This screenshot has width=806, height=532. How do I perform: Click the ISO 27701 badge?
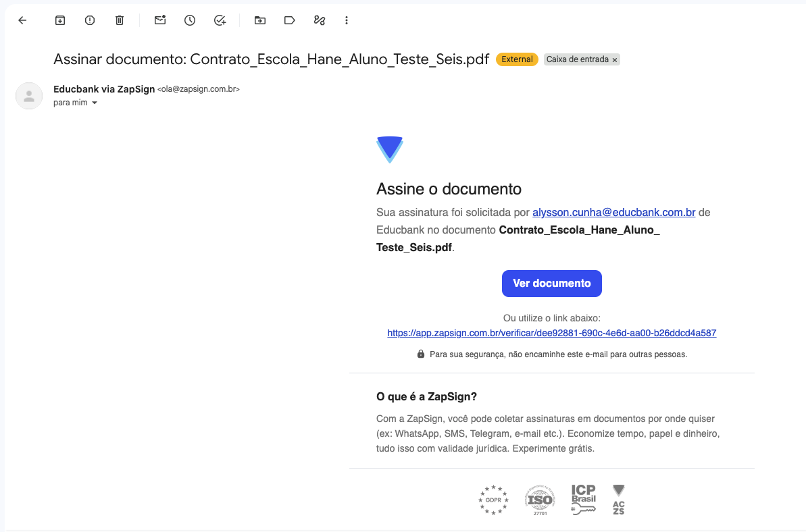click(x=540, y=500)
